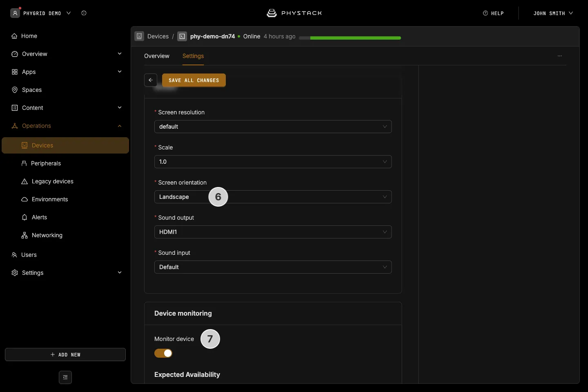Viewport: 588px width, 392px height.
Task: Click the ADD NEW button
Action: click(65, 354)
